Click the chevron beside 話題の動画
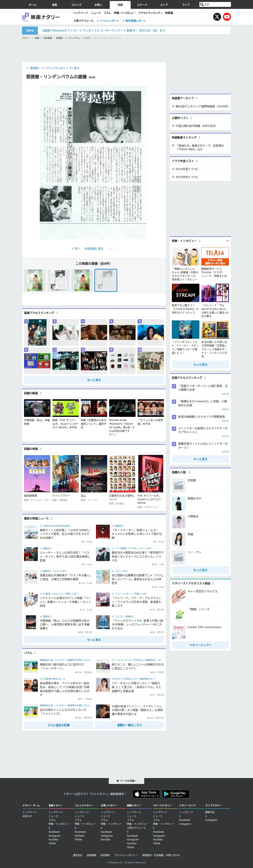The image size is (253, 868). click(41, 393)
